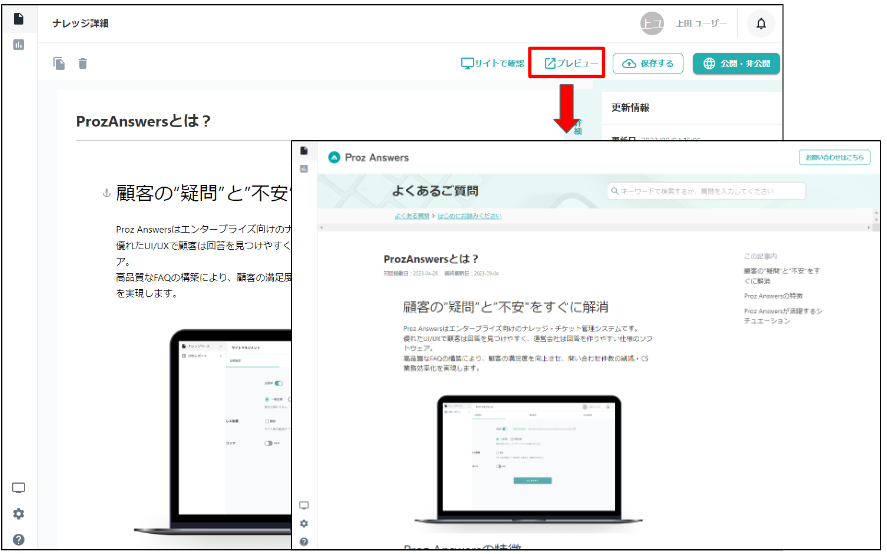887x554 pixels.
Task: Click the laptop image in preview article
Action: click(x=528, y=459)
